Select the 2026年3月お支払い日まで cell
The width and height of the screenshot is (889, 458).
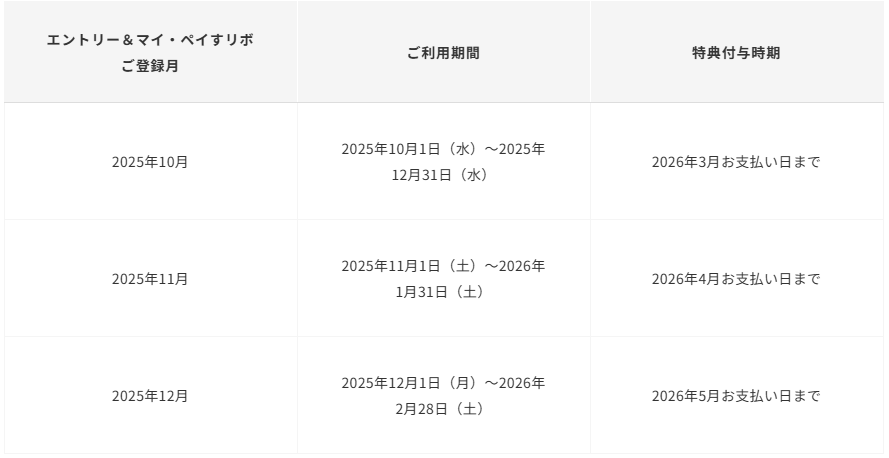736,162
